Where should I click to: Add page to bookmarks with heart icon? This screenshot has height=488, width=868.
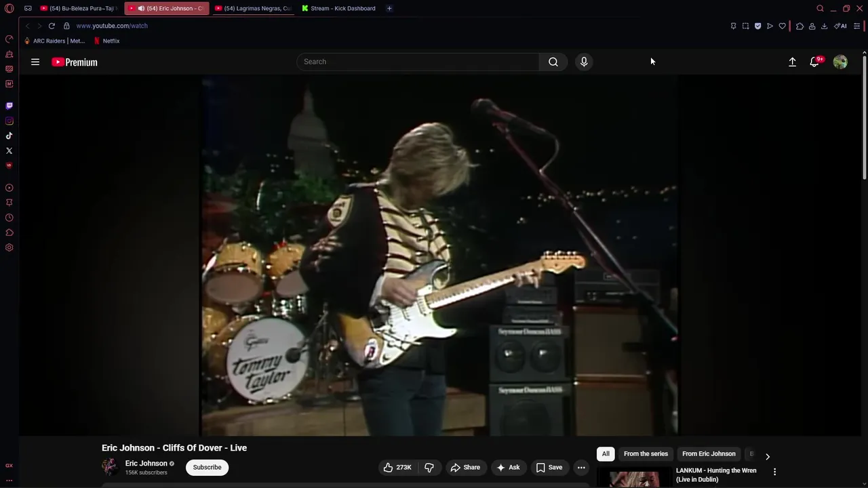coord(782,26)
